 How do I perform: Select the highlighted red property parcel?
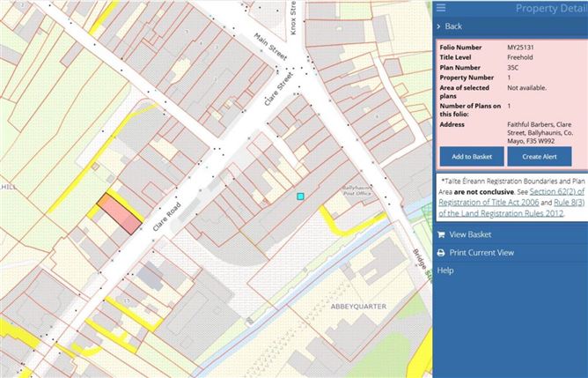point(121,213)
